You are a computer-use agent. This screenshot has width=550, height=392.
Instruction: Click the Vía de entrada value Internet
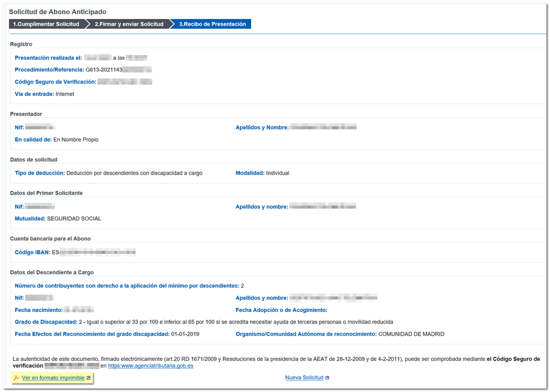(65, 94)
